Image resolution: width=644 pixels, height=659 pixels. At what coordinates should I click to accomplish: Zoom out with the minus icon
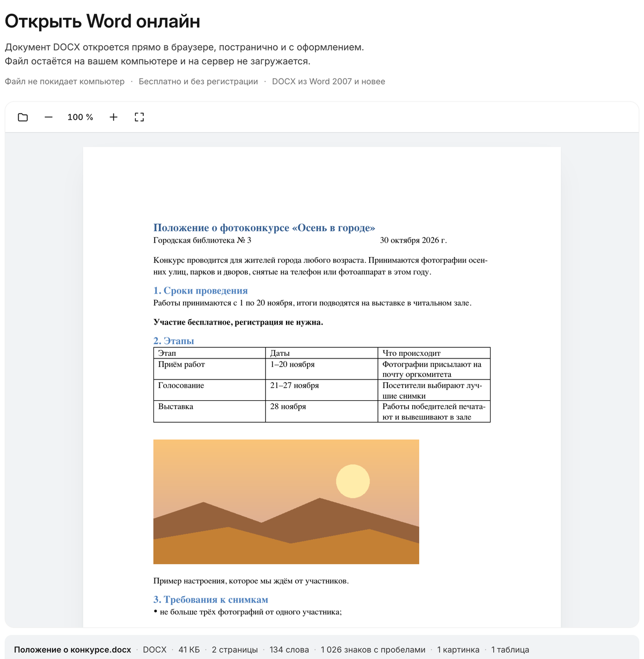coord(48,117)
